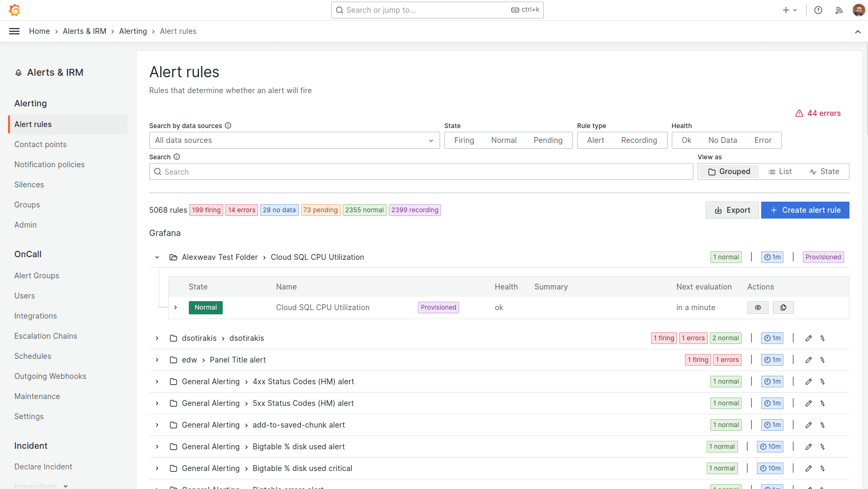Switch the view to List
This screenshot has height=489, width=868.
click(780, 171)
